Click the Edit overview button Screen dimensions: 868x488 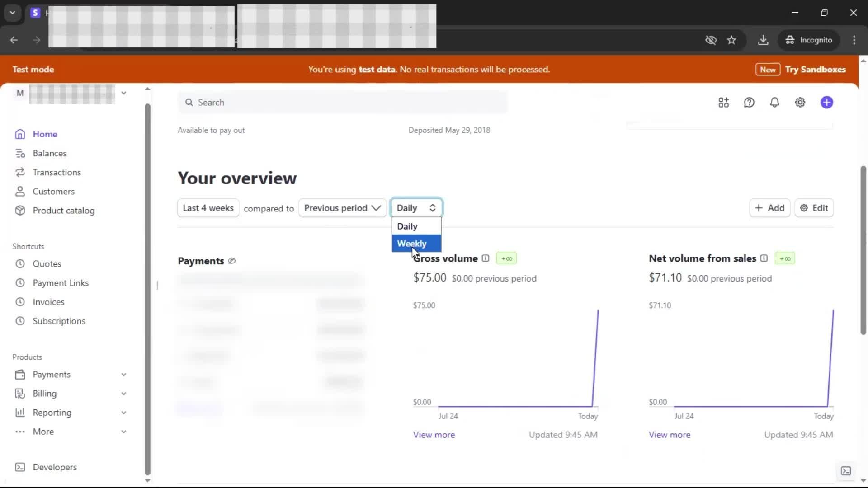pyautogui.click(x=814, y=208)
